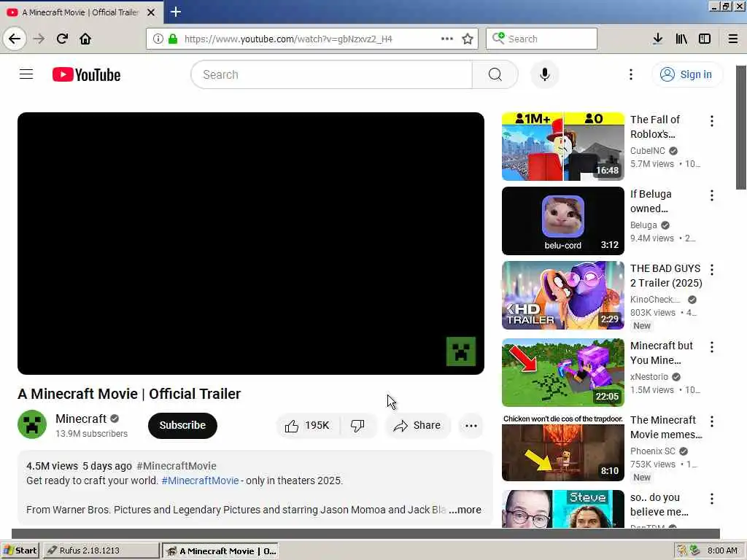Image resolution: width=747 pixels, height=560 pixels.
Task: Click the xNestorio channel name
Action: (649, 377)
